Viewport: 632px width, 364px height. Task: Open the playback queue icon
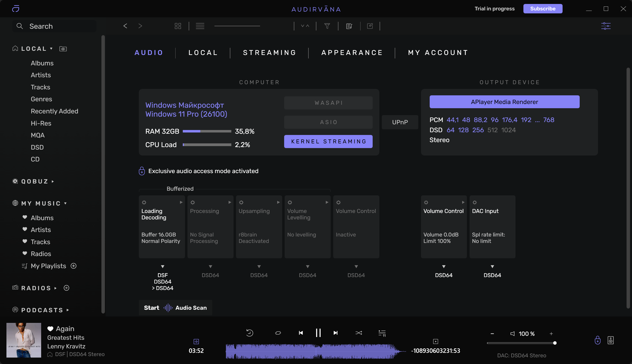(x=382, y=333)
